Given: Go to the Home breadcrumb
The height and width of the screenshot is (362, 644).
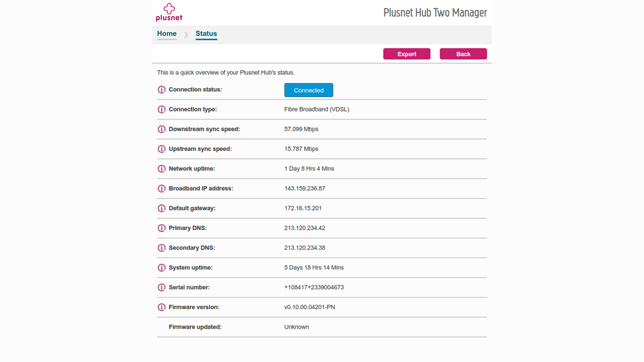Looking at the screenshot, I should pyautogui.click(x=166, y=33).
